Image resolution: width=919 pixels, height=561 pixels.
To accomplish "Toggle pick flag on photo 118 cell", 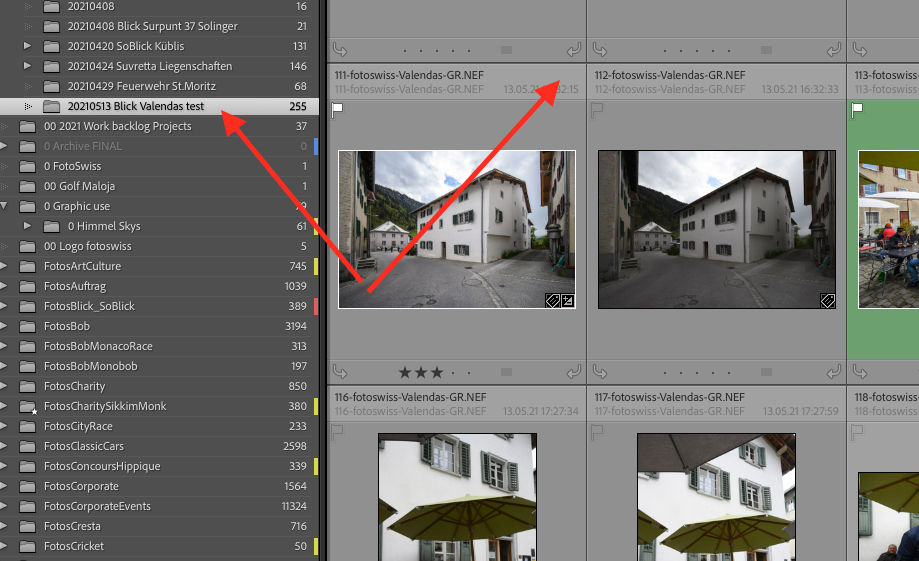I will [x=857, y=433].
